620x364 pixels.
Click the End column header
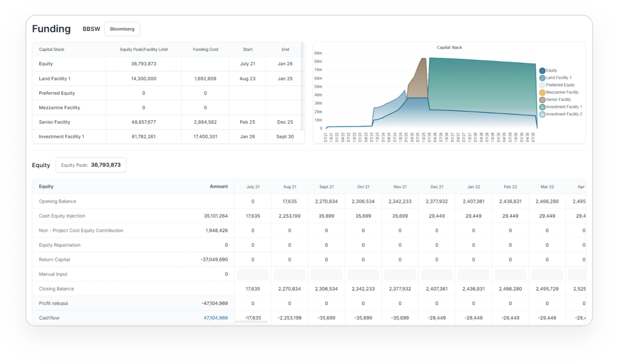click(x=285, y=49)
